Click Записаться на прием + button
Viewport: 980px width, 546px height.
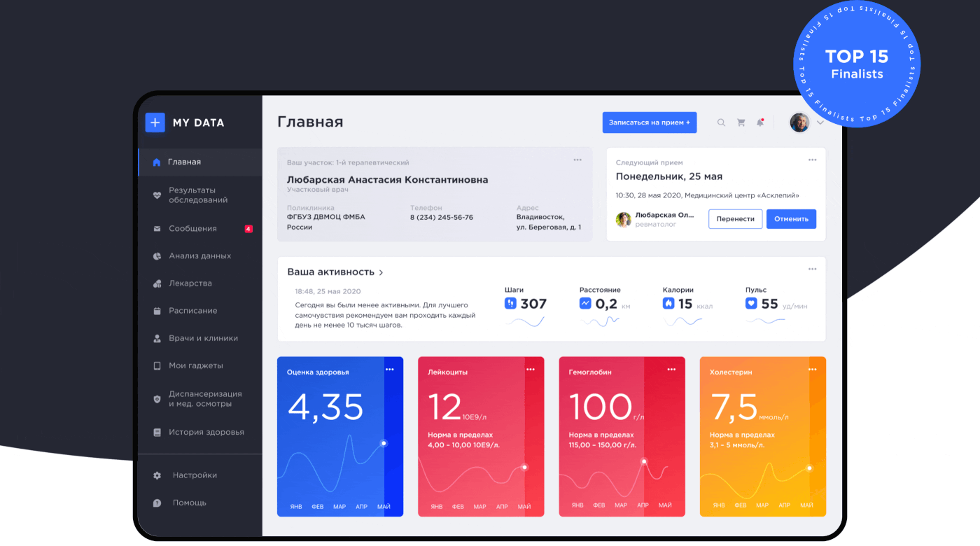click(650, 122)
